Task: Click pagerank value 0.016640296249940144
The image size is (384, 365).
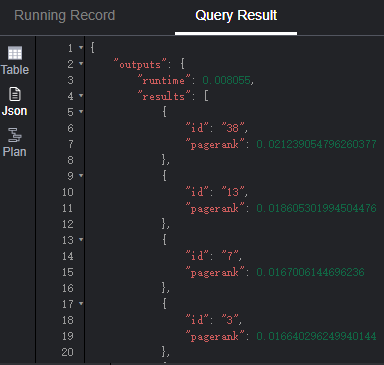Action: pyautogui.click(x=316, y=336)
